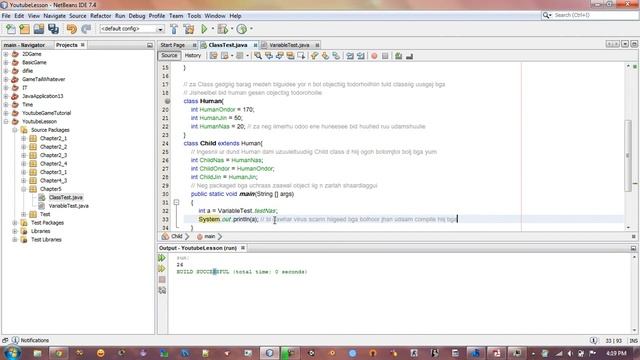Close the ClassTest.java tab
The height and width of the screenshot is (360, 640).
256,45
